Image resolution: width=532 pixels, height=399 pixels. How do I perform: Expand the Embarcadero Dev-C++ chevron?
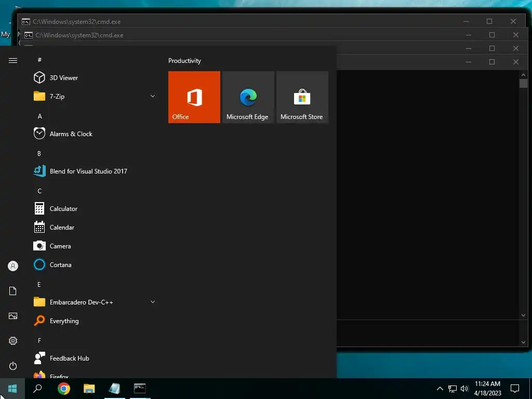[153, 302]
